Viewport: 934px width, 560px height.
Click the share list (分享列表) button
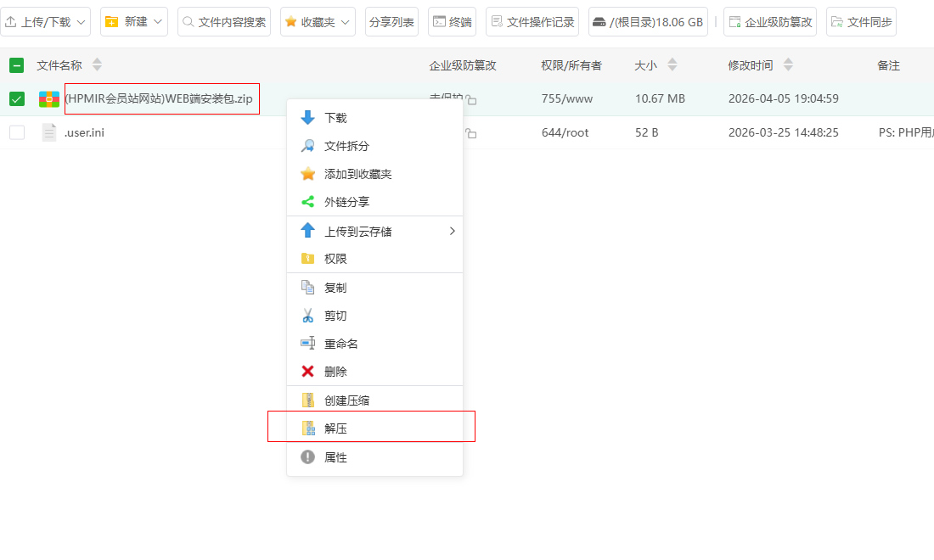coord(391,22)
